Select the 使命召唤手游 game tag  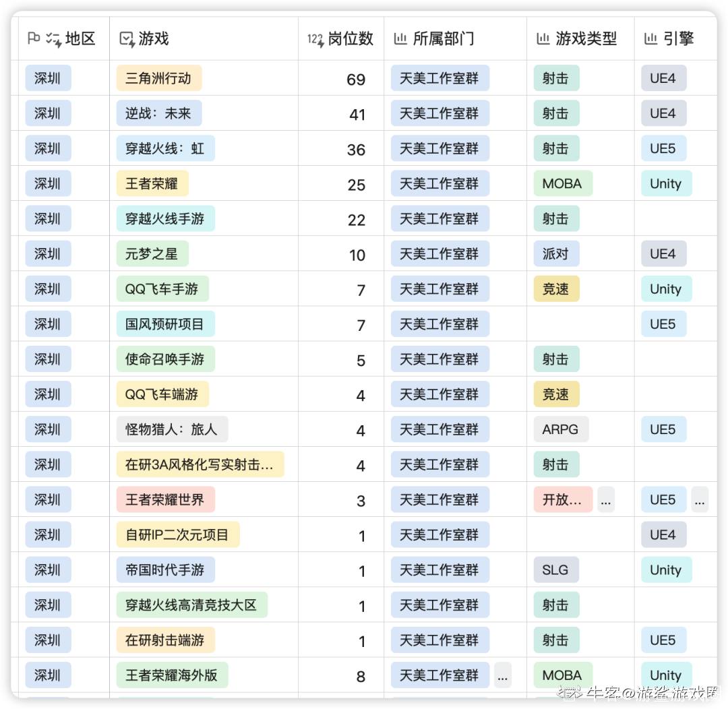click(165, 359)
